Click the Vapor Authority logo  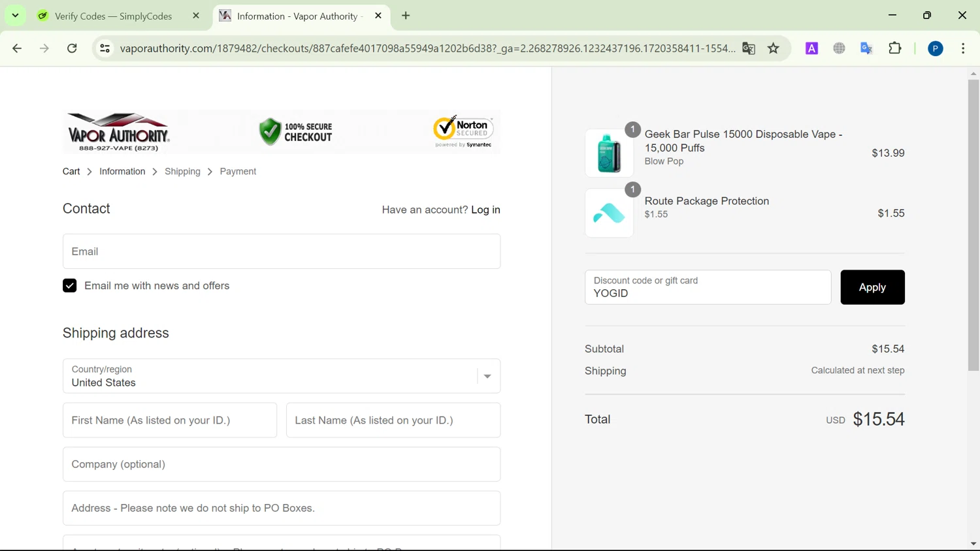(118, 132)
